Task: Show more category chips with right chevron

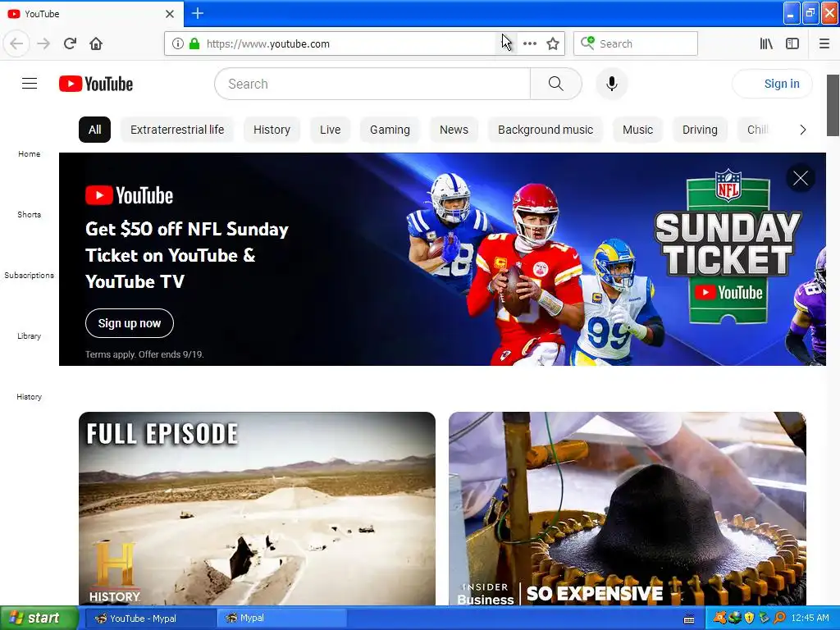Action: 802,130
